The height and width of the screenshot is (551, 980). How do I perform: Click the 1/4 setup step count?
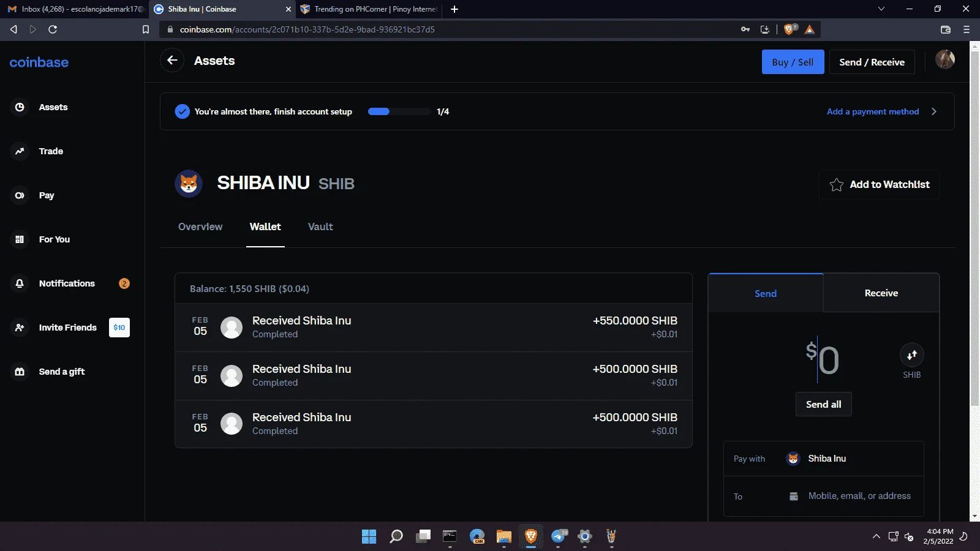pyautogui.click(x=443, y=111)
